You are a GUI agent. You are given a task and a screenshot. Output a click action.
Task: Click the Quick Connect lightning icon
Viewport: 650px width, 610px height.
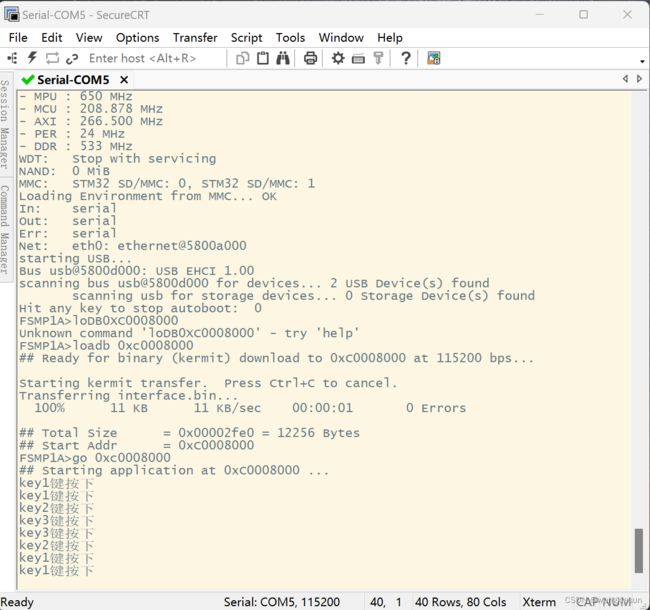point(32,58)
